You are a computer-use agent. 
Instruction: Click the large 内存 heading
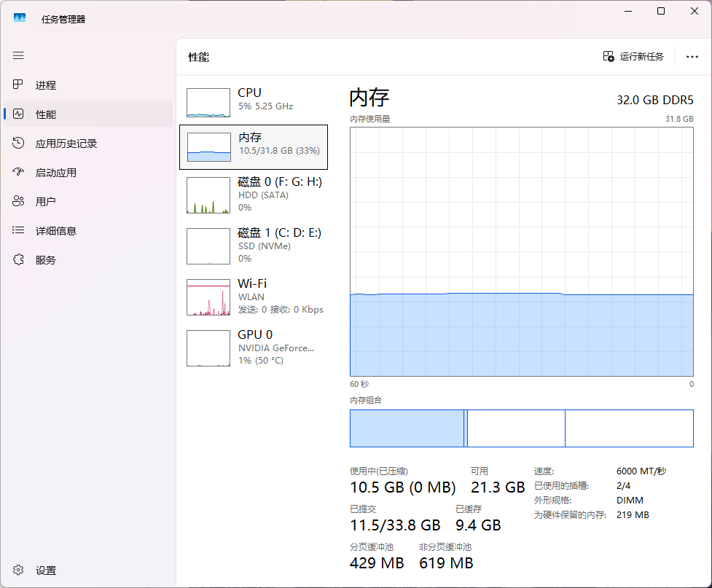[x=369, y=98]
